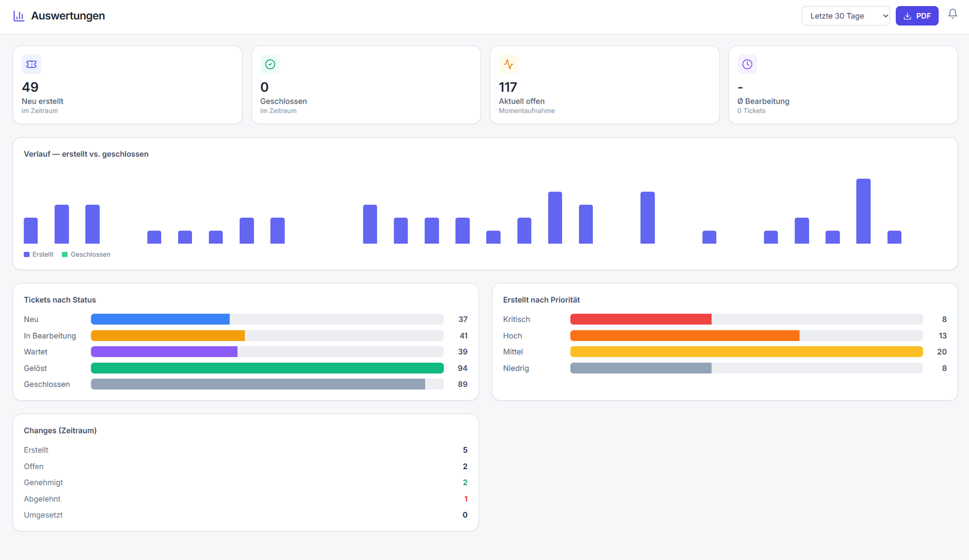Viewport: 969px width, 560px height.
Task: Click the Erstellt legend color square
Action: pyautogui.click(x=27, y=254)
